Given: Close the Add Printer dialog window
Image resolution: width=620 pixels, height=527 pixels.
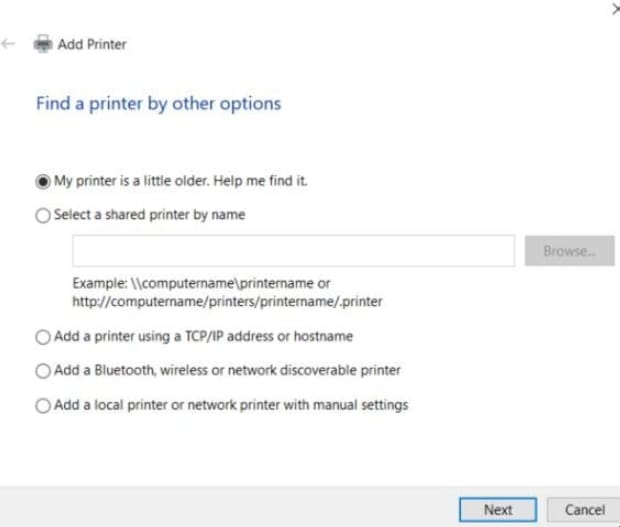Looking at the screenshot, I should (x=613, y=8).
